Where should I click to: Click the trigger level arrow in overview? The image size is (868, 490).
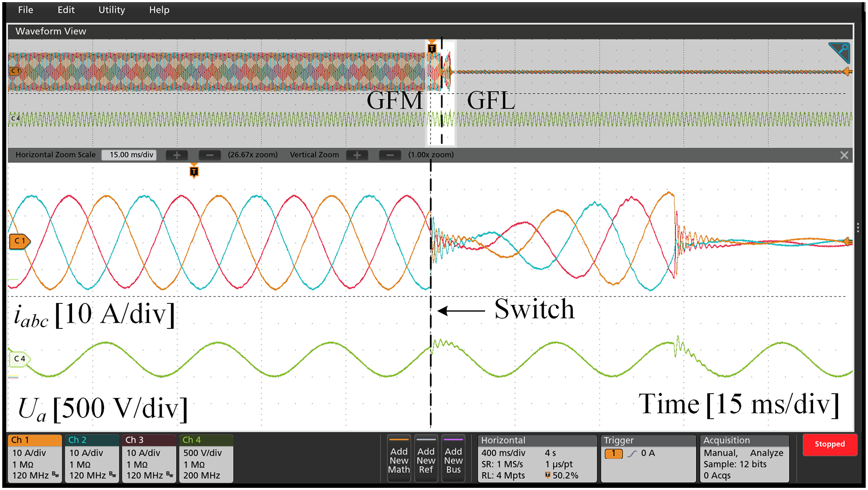848,71
